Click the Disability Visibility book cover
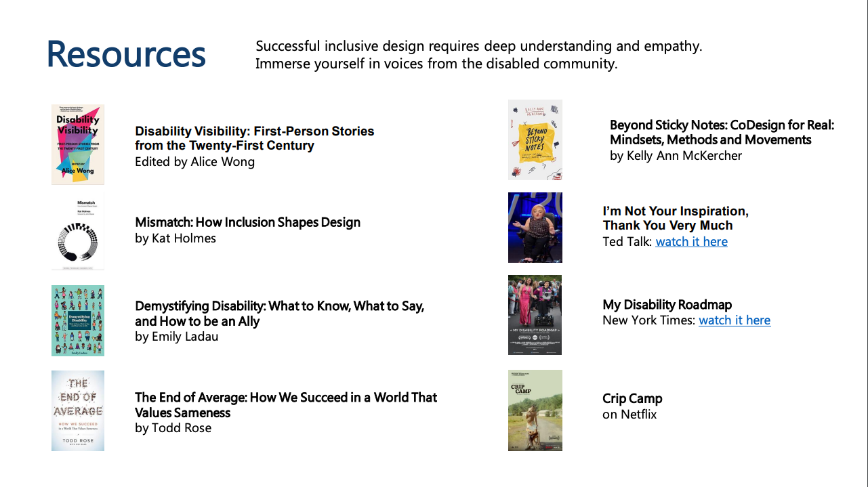The width and height of the screenshot is (868, 487). [x=78, y=144]
